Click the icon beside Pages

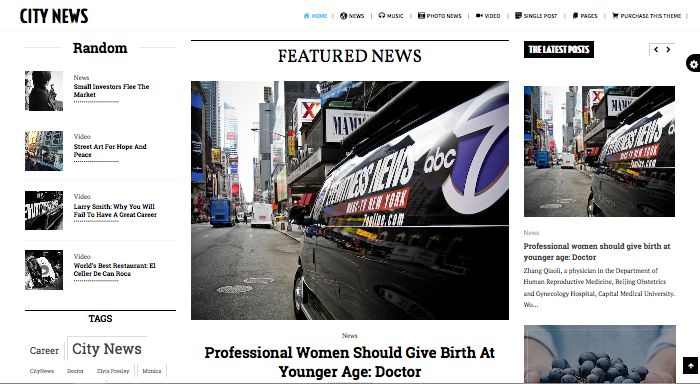[575, 16]
